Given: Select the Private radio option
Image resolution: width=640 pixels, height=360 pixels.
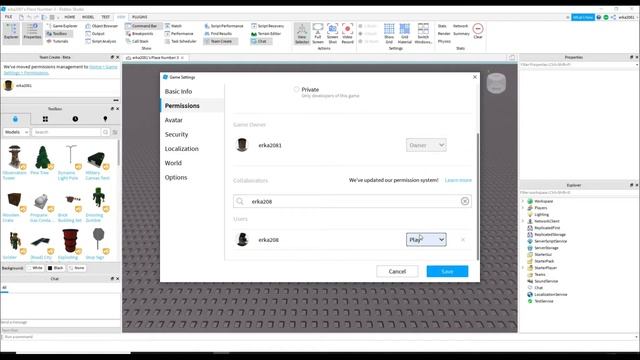Looking at the screenshot, I should click(x=296, y=89).
